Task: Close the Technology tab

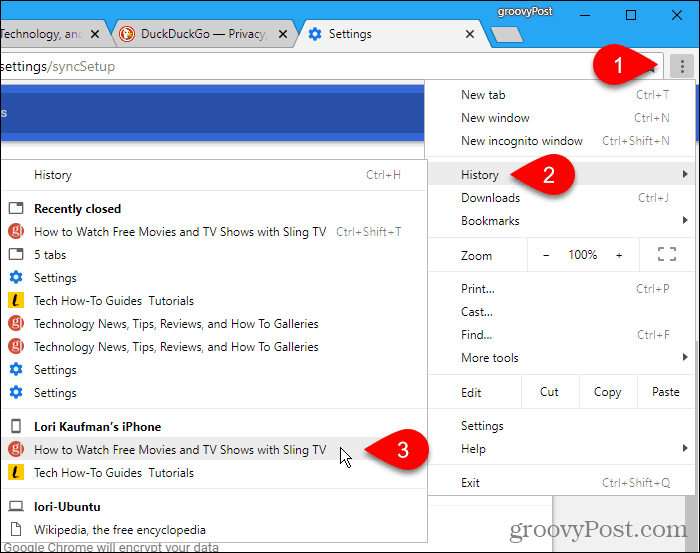Action: pos(95,34)
